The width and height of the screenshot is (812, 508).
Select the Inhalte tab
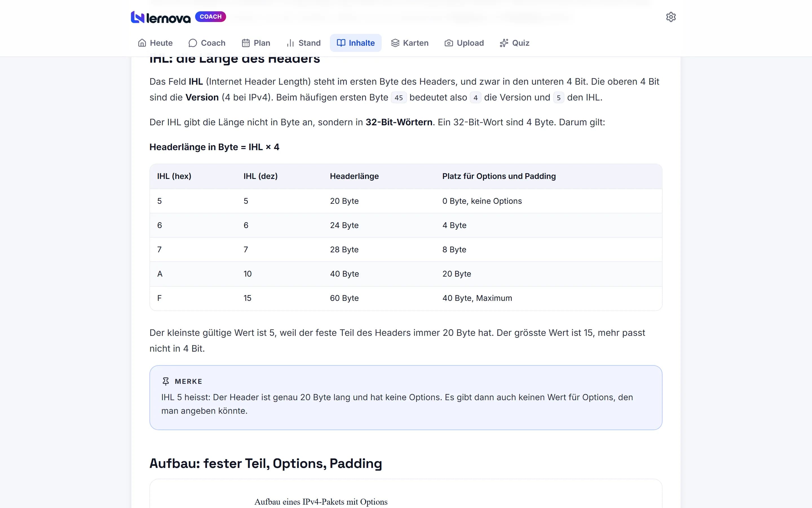[x=356, y=43]
